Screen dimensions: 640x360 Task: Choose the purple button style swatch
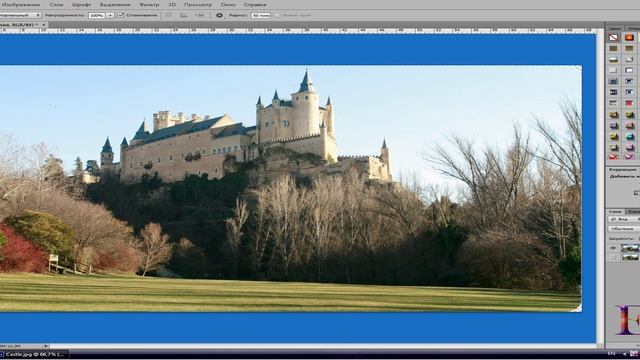613,126
